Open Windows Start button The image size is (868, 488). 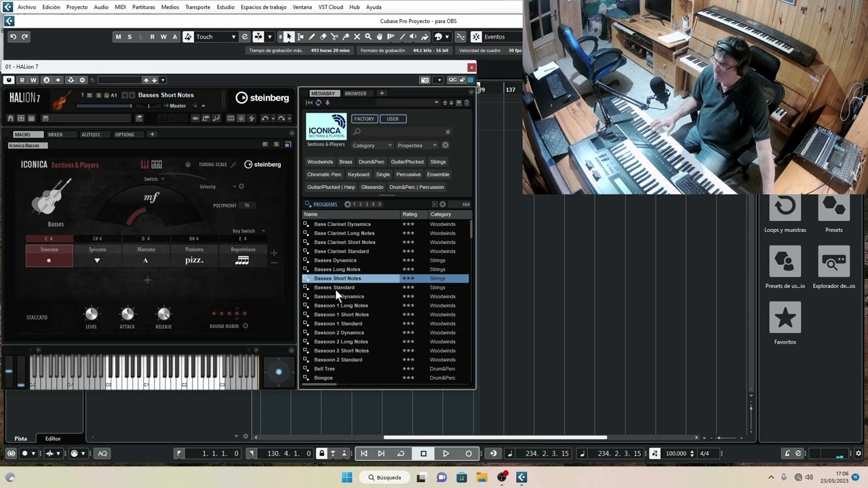(347, 477)
